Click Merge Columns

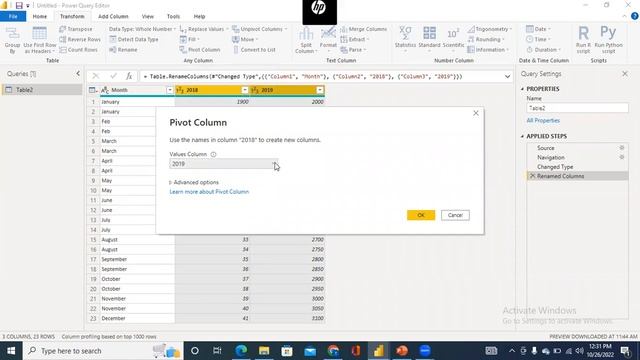[x=363, y=29]
